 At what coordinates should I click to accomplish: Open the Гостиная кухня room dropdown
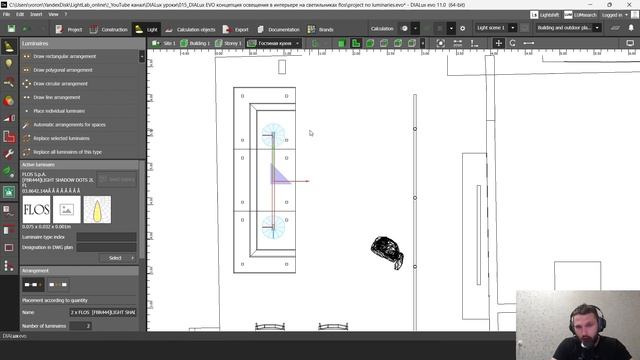click(274, 43)
